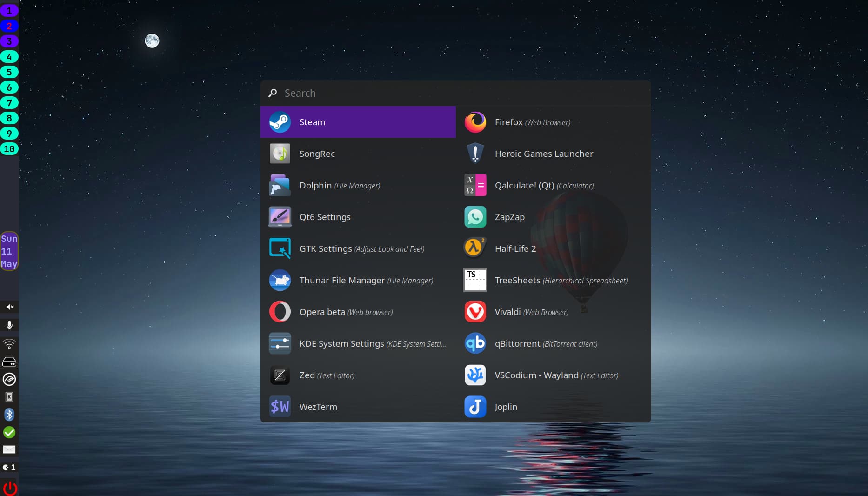Click the K tray icon
The image size is (868, 496).
coord(9,397)
